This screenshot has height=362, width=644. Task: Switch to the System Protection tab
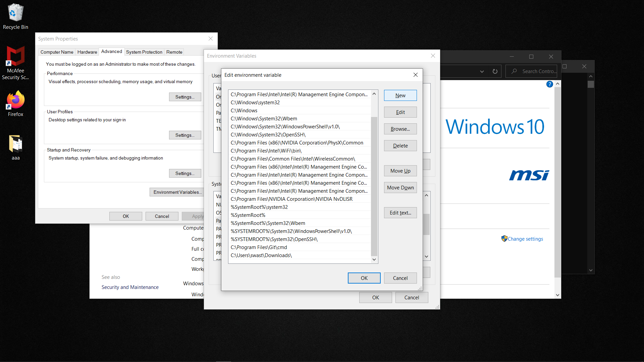click(144, 52)
